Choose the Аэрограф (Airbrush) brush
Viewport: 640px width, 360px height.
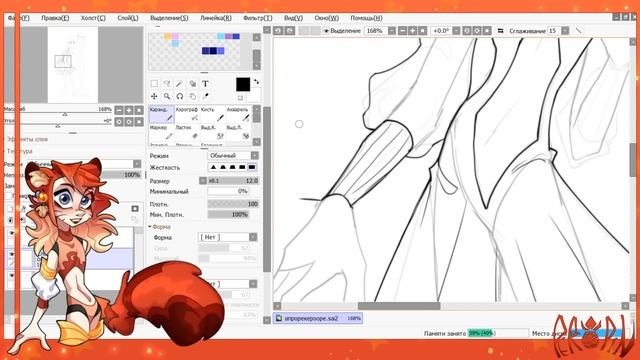[187, 114]
